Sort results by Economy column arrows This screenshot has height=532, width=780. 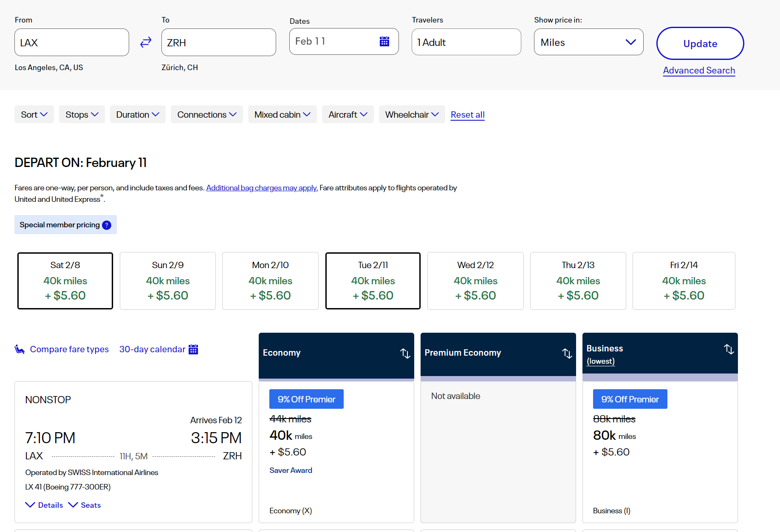click(x=405, y=353)
